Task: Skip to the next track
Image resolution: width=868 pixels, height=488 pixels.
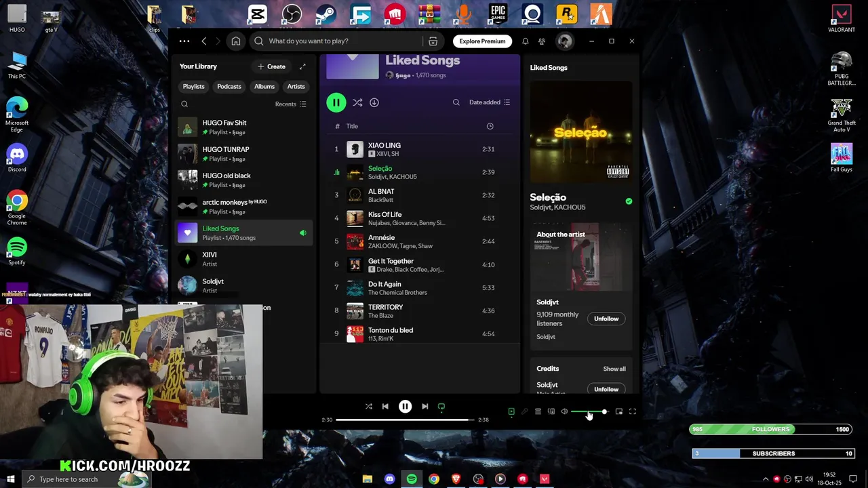Action: [x=425, y=407]
